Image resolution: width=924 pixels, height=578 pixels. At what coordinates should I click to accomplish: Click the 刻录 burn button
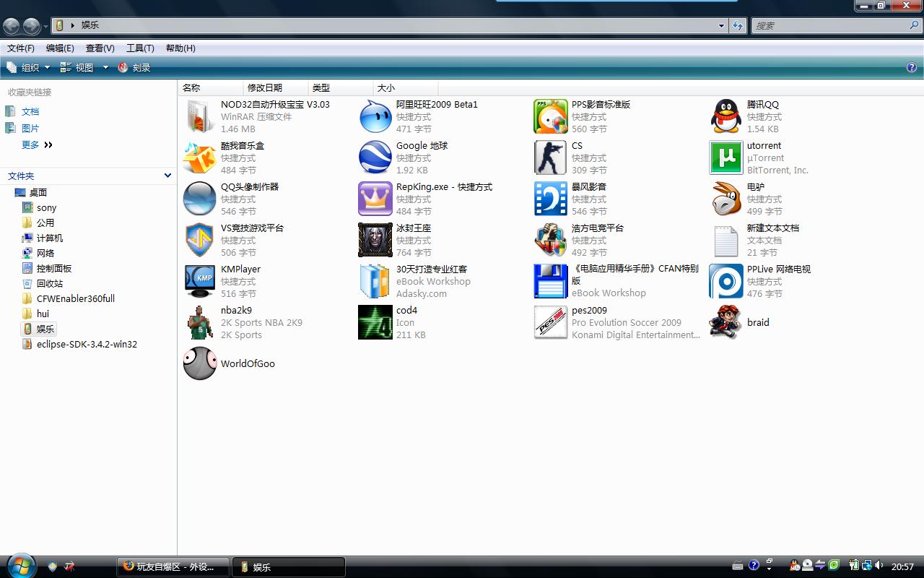pyautogui.click(x=134, y=67)
